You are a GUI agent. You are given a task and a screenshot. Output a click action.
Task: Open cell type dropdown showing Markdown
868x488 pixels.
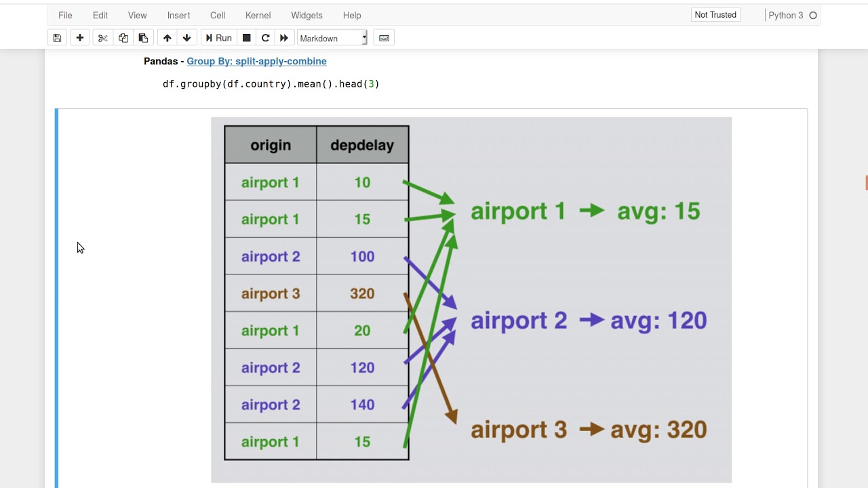tap(332, 38)
